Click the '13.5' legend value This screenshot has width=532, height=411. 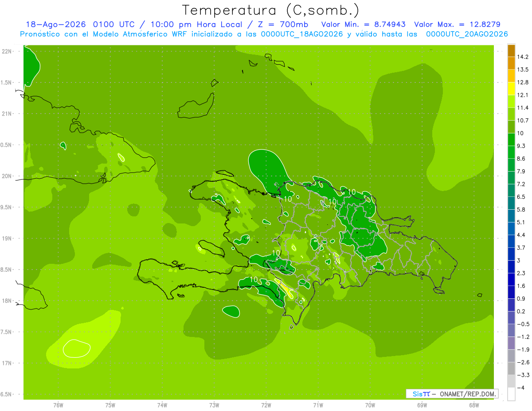523,70
